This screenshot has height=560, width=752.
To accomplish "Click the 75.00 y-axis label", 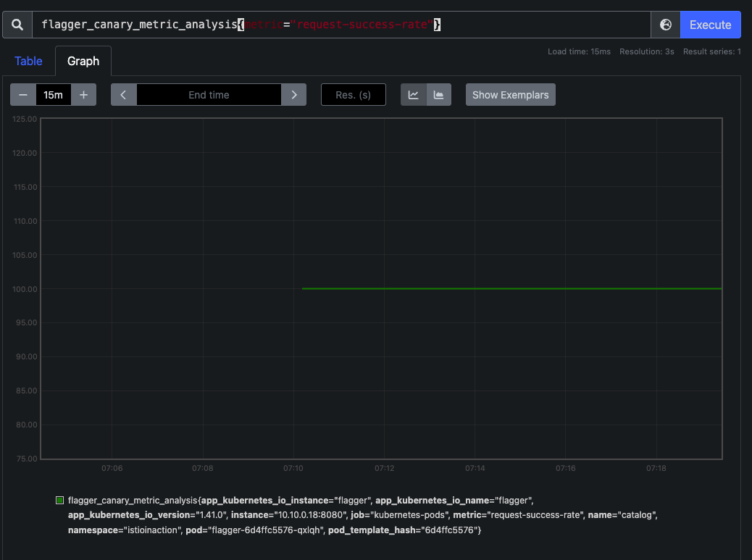I will pyautogui.click(x=27, y=459).
